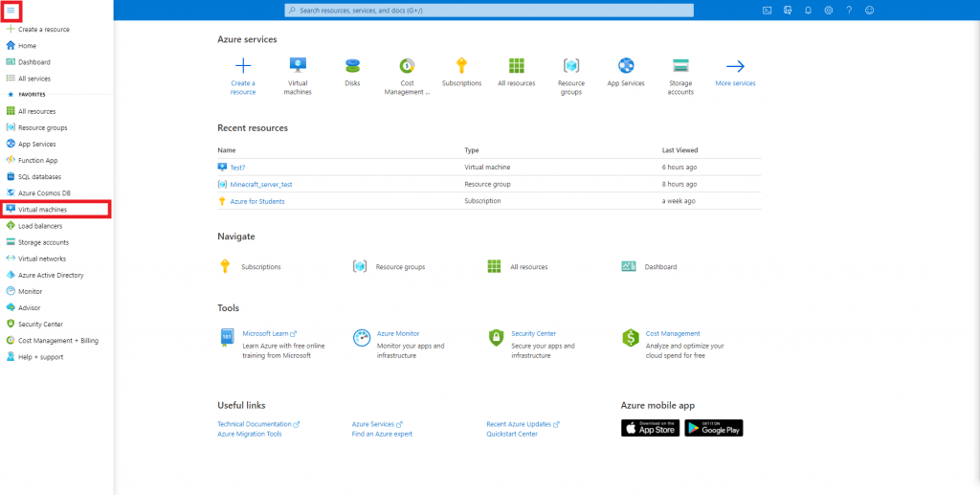980x495 pixels.
Task: Click More services arrow
Action: coord(735,66)
